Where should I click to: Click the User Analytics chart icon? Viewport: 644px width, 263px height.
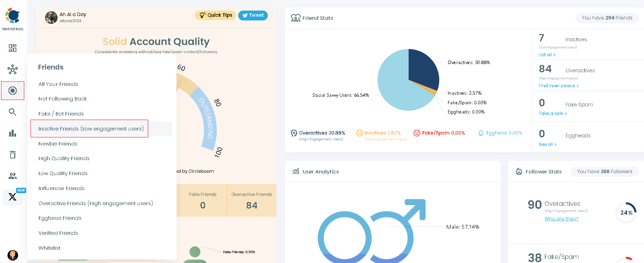tap(296, 171)
